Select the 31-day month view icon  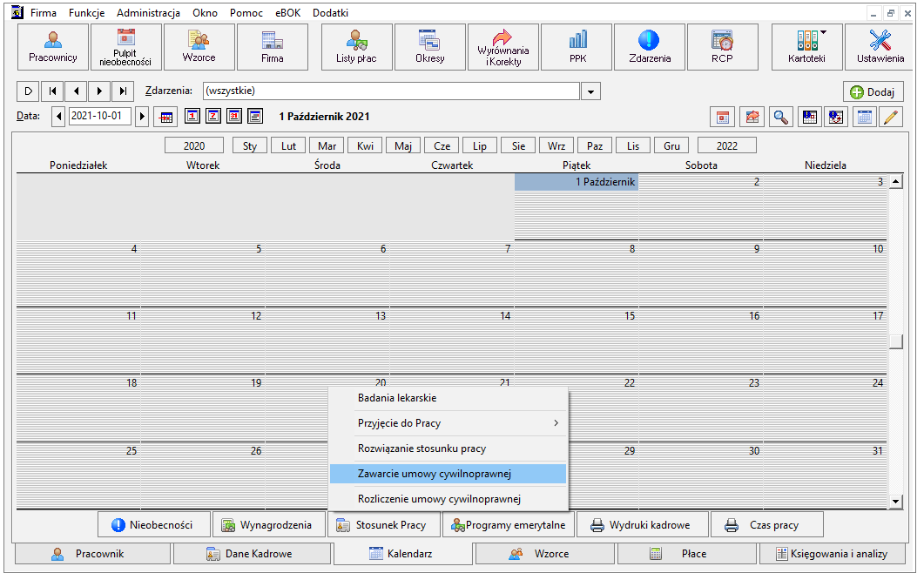[234, 116]
